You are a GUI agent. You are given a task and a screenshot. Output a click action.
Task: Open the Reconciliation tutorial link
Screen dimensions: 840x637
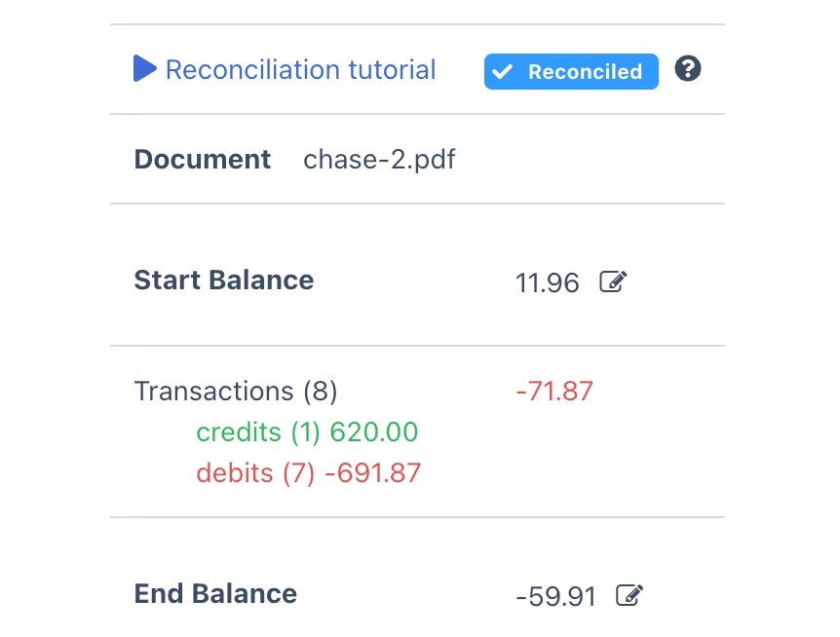[x=300, y=69]
